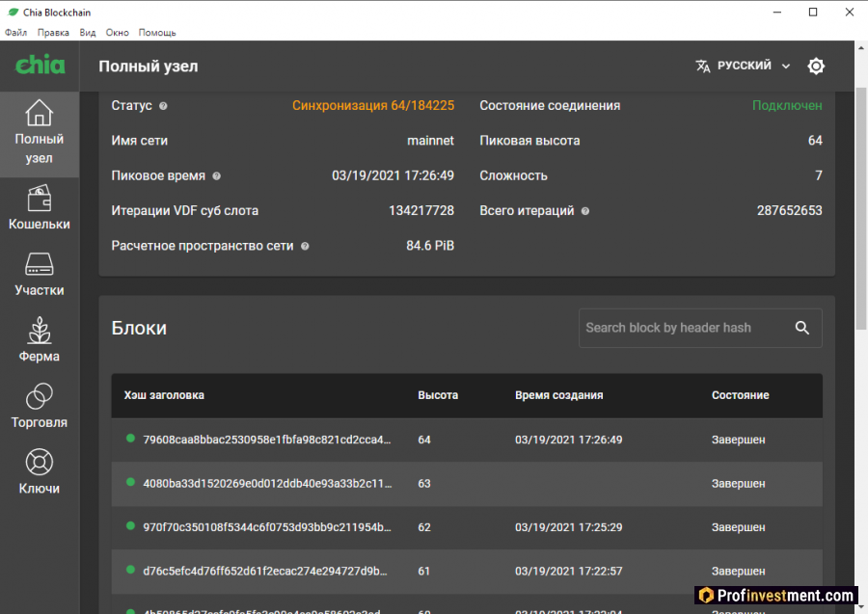Click creation time 03/19/2021 17:25:29
This screenshot has width=868, height=614.
click(x=568, y=527)
